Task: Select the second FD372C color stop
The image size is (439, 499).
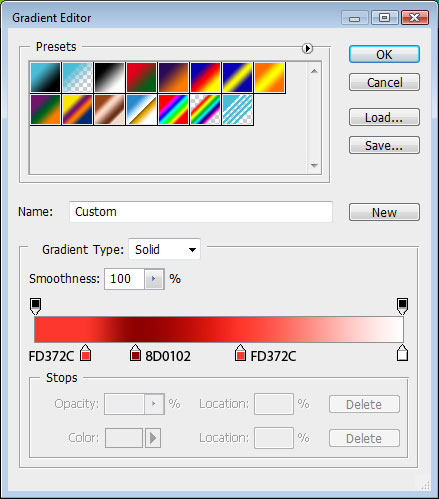Action: [240, 353]
